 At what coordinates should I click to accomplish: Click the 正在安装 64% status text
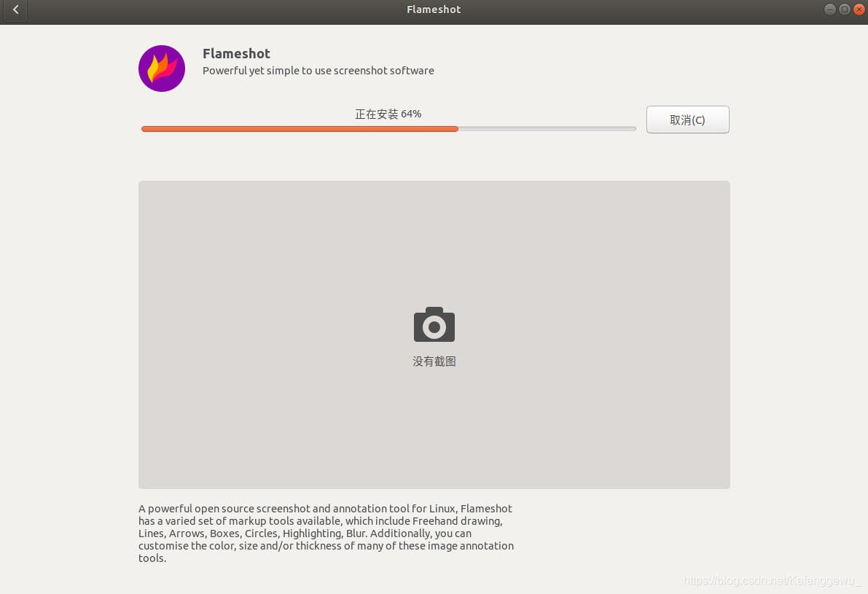[x=388, y=114]
